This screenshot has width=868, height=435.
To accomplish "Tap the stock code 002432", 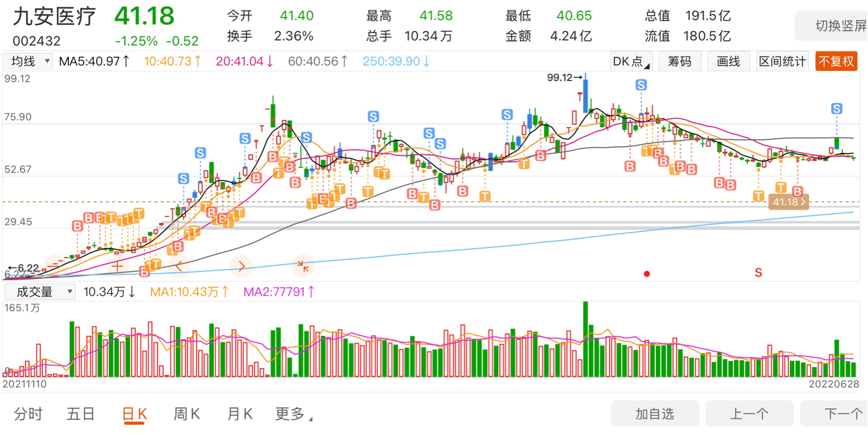I will click(x=37, y=41).
